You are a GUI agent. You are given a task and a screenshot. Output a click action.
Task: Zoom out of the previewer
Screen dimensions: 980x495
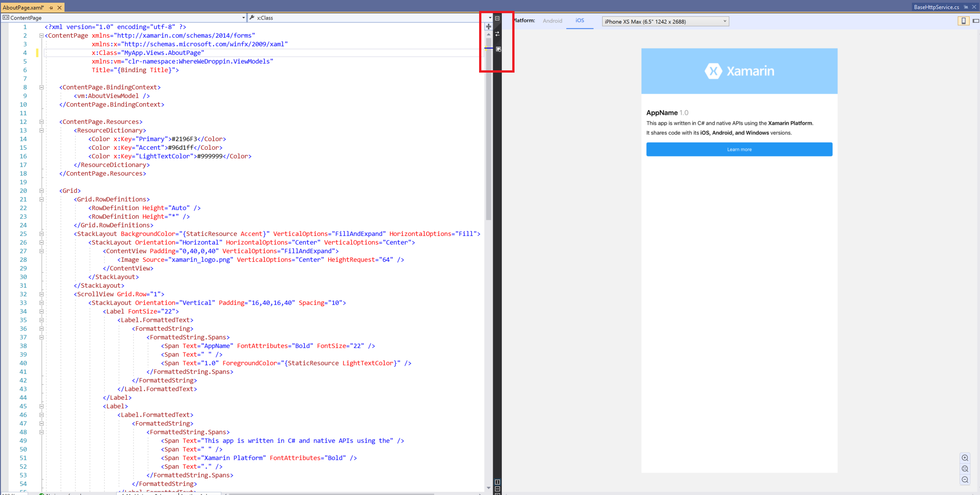click(965, 480)
